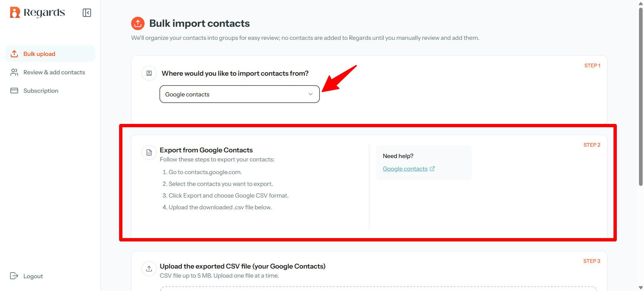Click the Review & add contacts people icon
644x291 pixels.
click(x=14, y=72)
